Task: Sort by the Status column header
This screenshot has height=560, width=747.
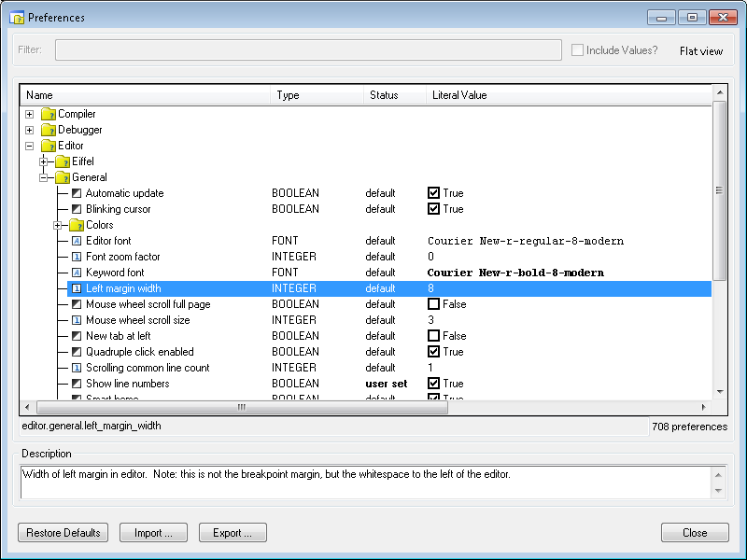Action: (395, 95)
